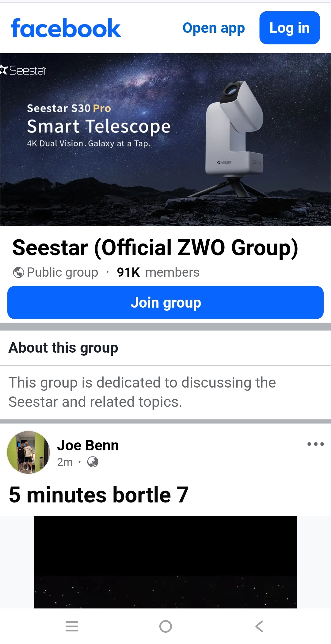Tap the Android back arrow icon
The width and height of the screenshot is (331, 644).
tap(259, 626)
